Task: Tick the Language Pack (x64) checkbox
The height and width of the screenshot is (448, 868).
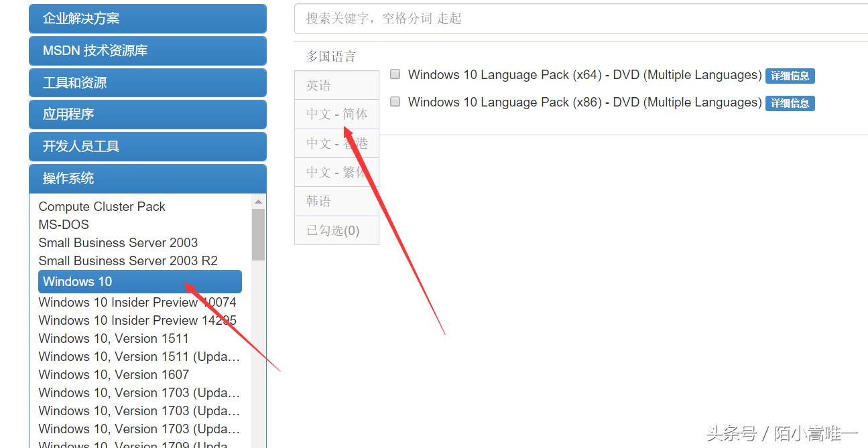Action: click(x=395, y=74)
